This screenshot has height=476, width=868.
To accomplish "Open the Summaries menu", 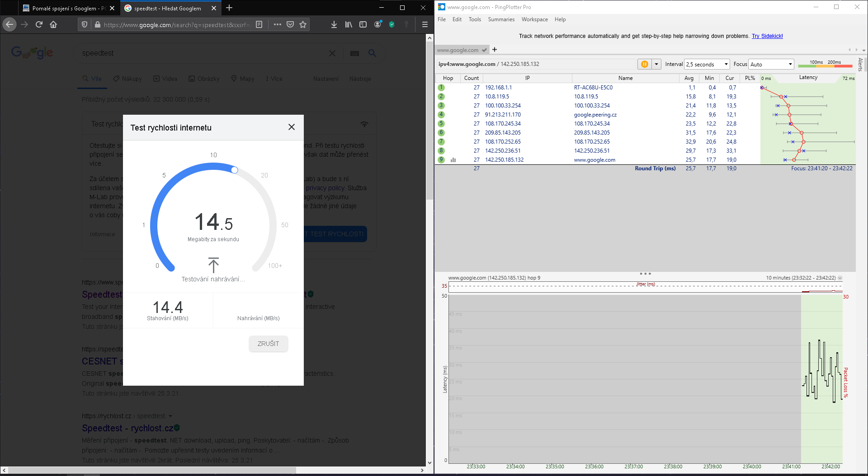I will pyautogui.click(x=501, y=19).
